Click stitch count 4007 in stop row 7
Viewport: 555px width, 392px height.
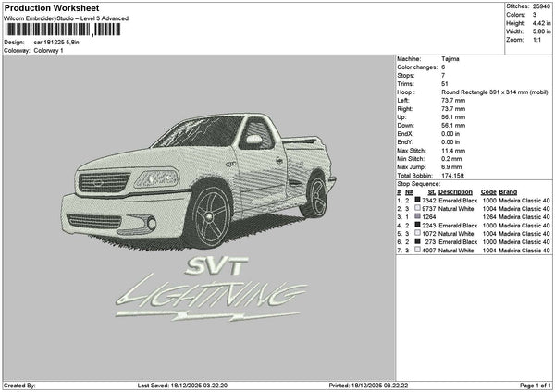(x=428, y=251)
